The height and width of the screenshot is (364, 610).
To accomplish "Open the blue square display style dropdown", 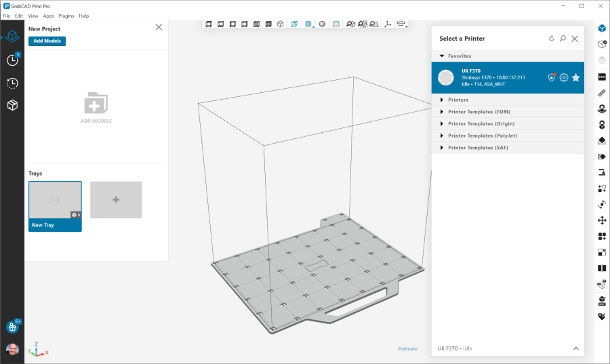I will click(309, 24).
